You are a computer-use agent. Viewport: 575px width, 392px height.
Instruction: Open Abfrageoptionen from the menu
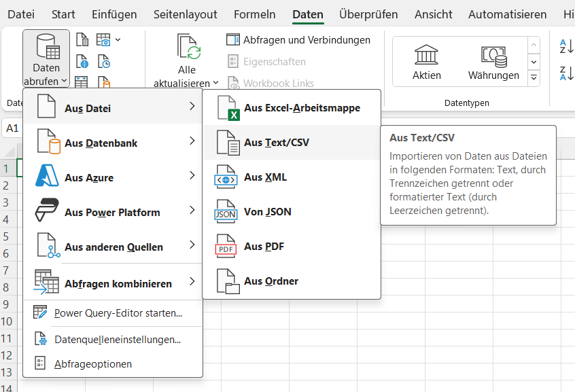[x=113, y=363]
